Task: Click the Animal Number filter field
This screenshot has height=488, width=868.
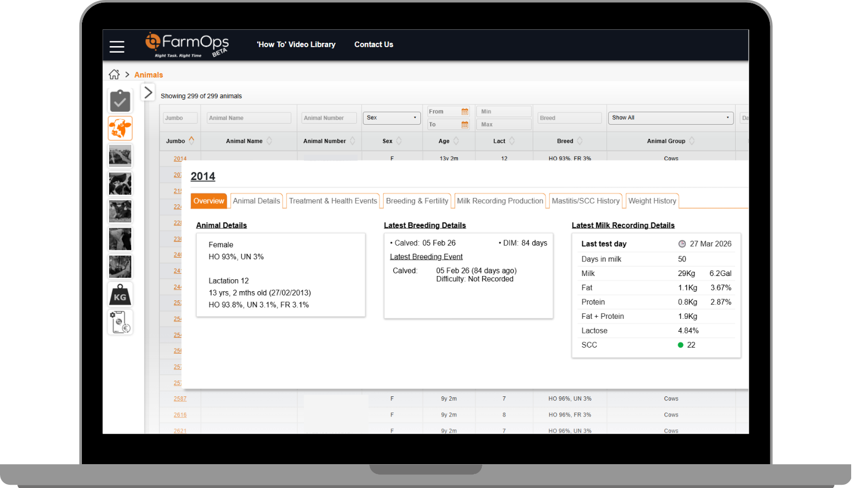Action: 329,118
